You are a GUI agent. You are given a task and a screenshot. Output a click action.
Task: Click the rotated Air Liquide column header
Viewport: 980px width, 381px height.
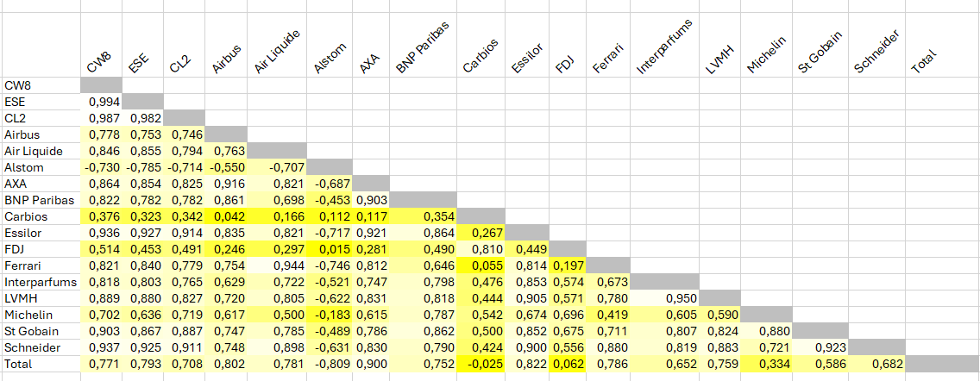pyautogui.click(x=278, y=51)
